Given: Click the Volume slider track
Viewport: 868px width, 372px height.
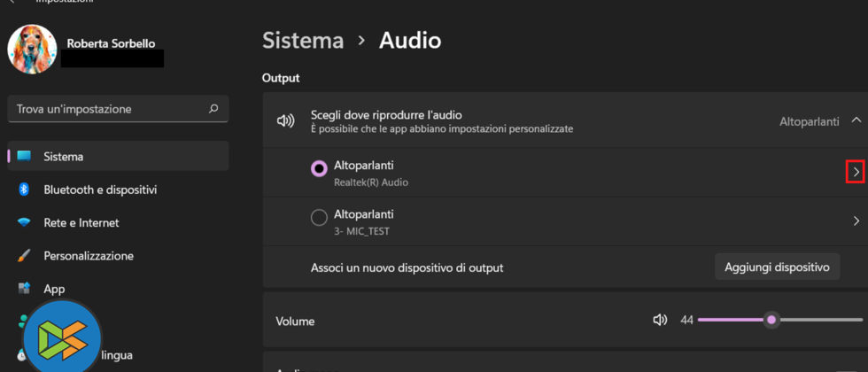Looking at the screenshot, I should coord(815,320).
